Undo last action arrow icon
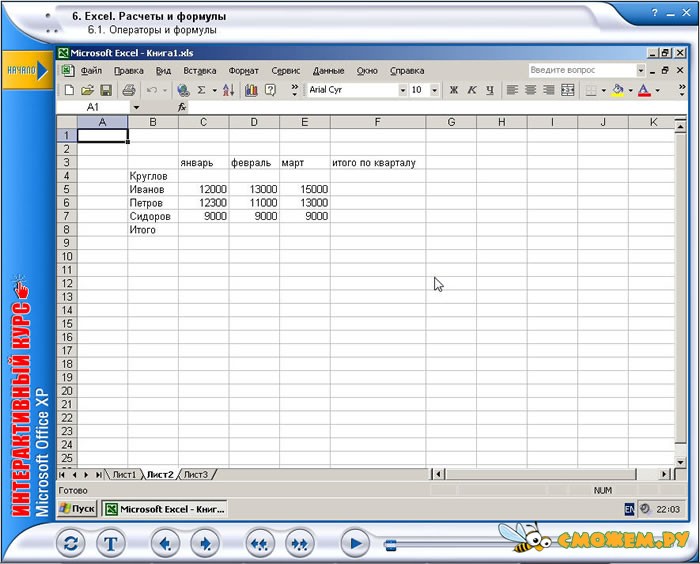Screen dimensions: 700x564 pos(152,90)
